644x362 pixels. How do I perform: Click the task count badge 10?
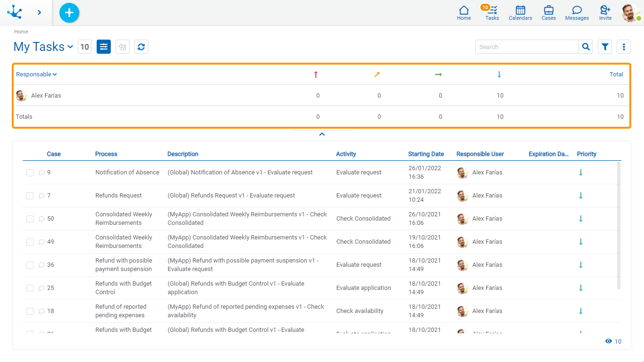pos(85,47)
